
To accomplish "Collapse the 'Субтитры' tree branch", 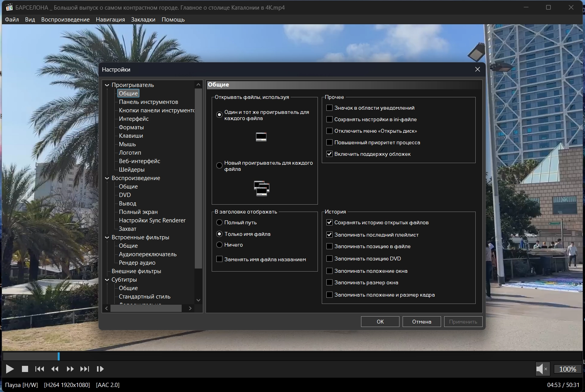I will tap(107, 280).
